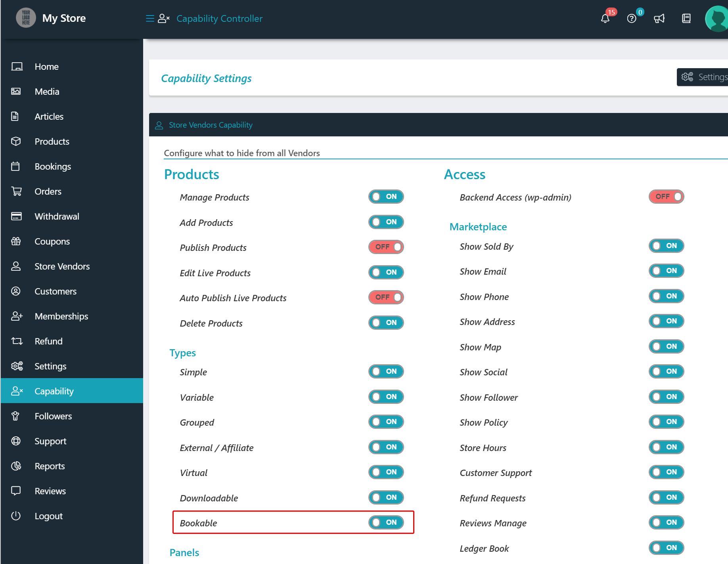Click the Customers circle-user icon
The height and width of the screenshot is (564, 728).
coord(16,291)
